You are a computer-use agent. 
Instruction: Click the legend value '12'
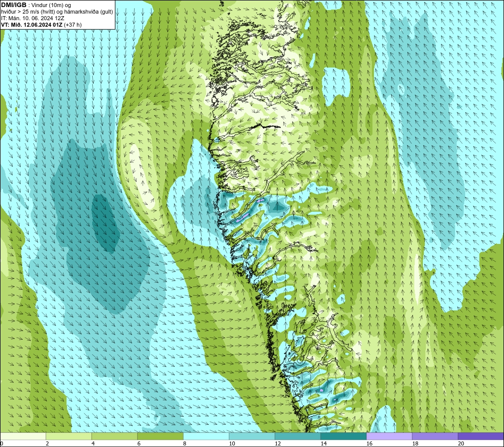(278, 443)
